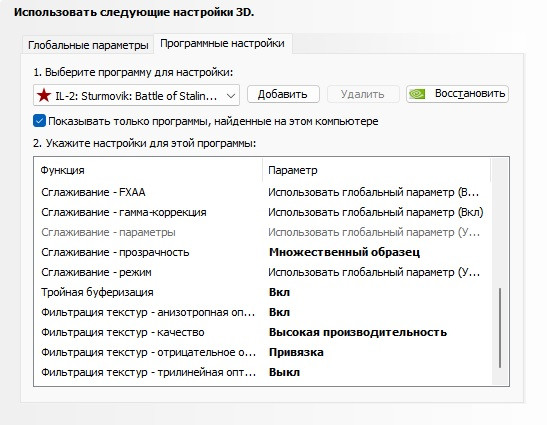Select Сглаживание - гамма-коррекция row

click(262, 212)
